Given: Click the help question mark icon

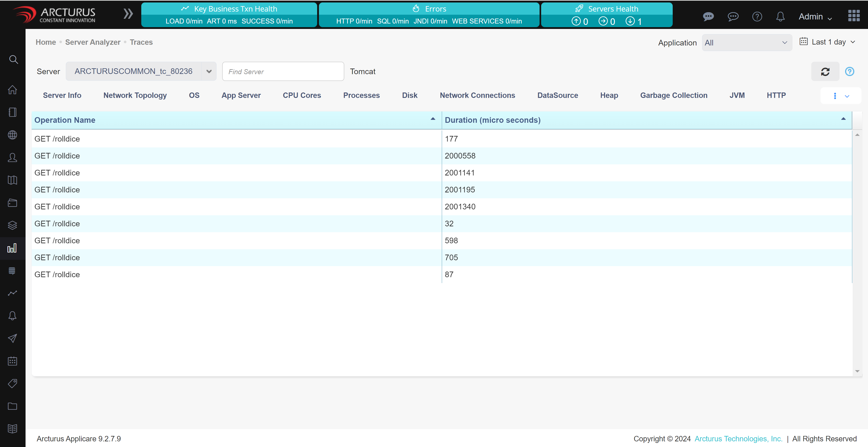Looking at the screenshot, I should click(x=757, y=16).
